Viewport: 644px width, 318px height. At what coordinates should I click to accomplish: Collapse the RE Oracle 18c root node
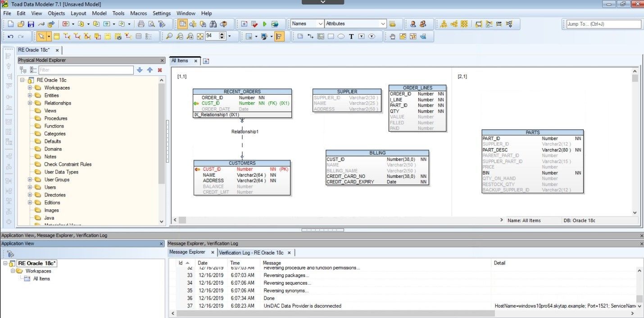point(22,80)
